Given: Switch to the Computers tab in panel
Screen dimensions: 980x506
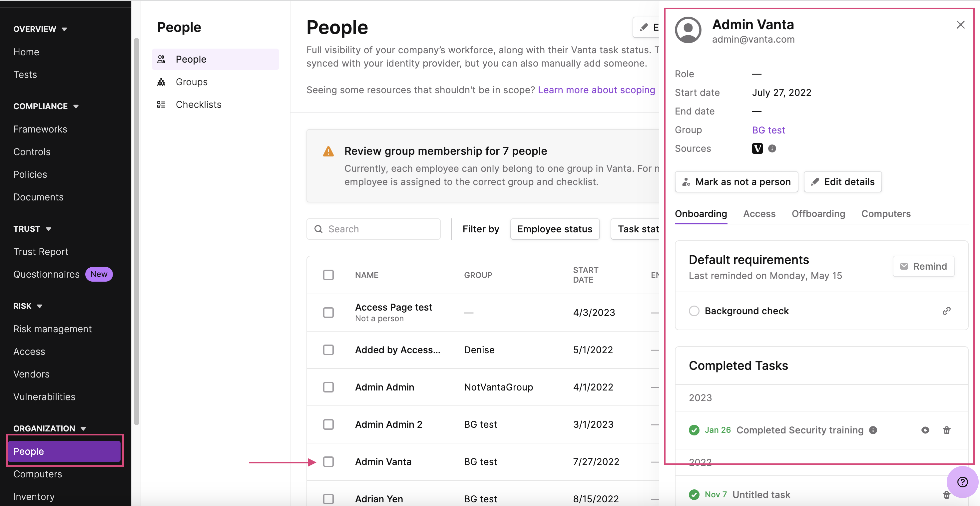Looking at the screenshot, I should click(x=886, y=214).
